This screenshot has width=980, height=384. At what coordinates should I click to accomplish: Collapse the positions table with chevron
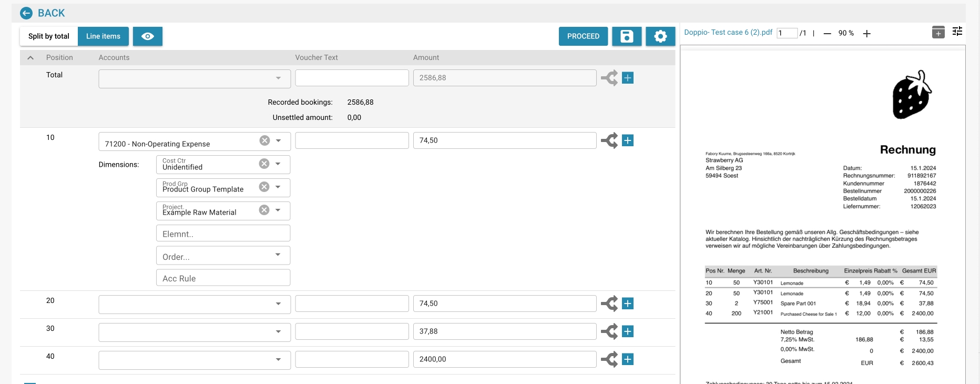(30, 58)
